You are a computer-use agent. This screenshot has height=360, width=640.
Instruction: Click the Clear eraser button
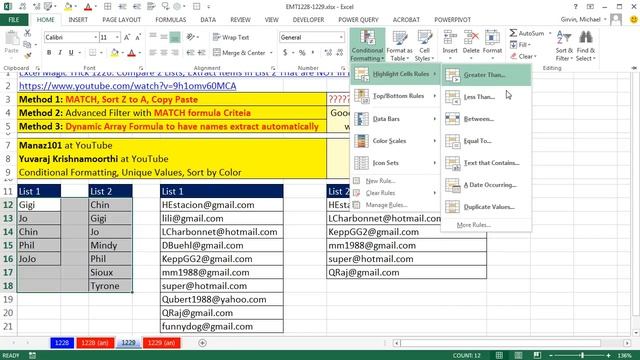pos(524,56)
